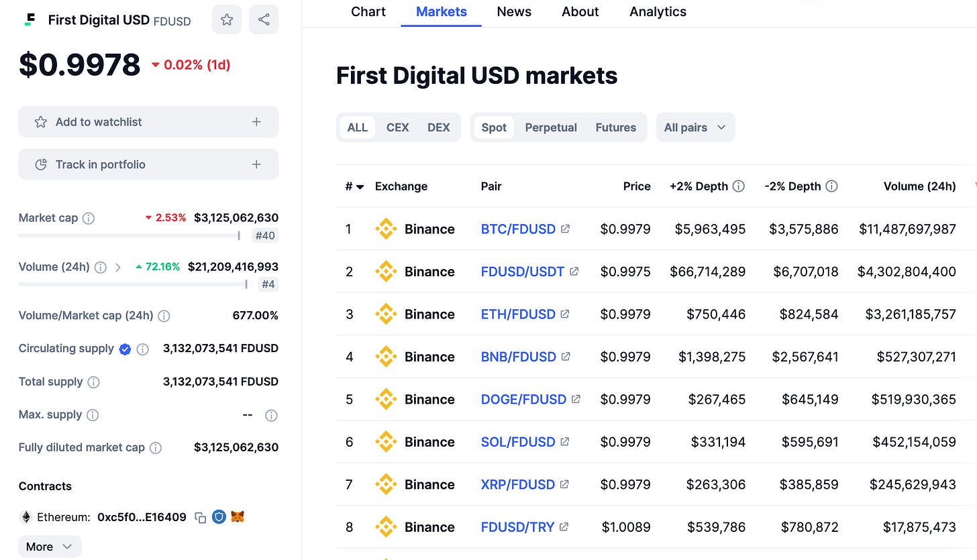Click plus sign on Add to watchlist
Screen dimensions: 977x560
[256, 122]
